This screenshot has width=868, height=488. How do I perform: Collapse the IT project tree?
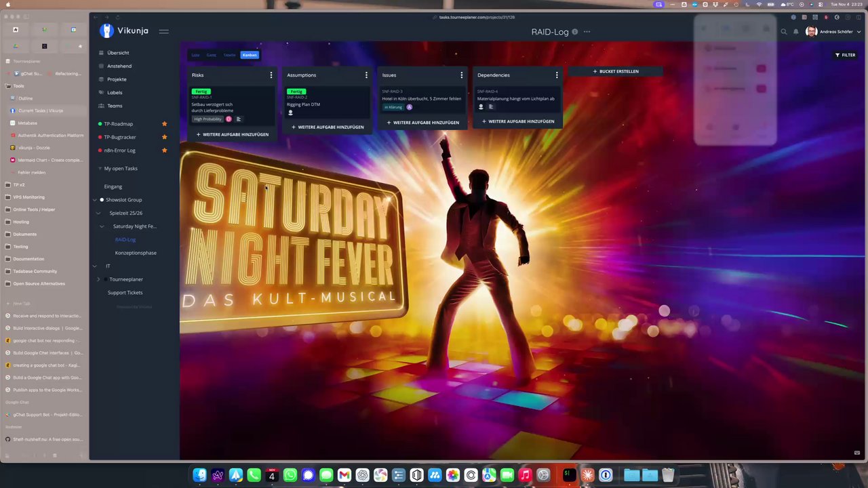tap(95, 266)
